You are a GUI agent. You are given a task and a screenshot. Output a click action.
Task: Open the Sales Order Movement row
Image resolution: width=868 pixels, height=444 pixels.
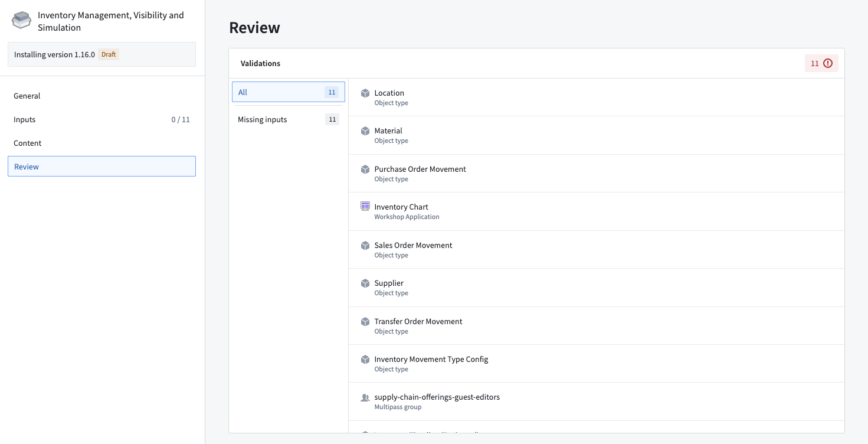[x=597, y=250]
